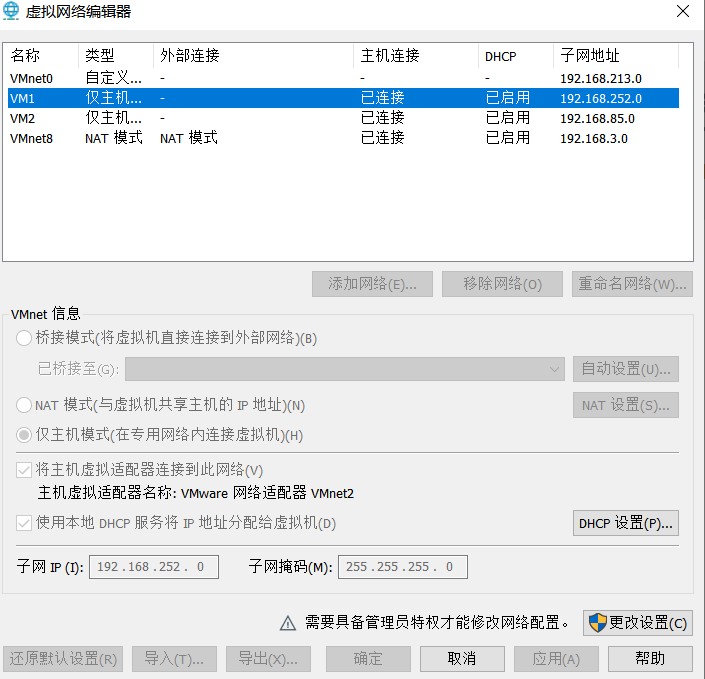The image size is (705, 679).
Task: Click NAT 模式 in VMnet8 type column
Action: 114,138
